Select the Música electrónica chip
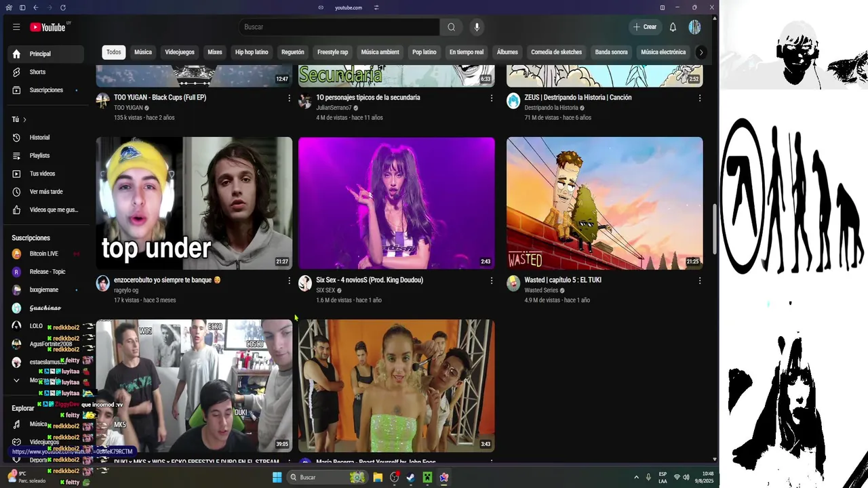 click(x=663, y=52)
